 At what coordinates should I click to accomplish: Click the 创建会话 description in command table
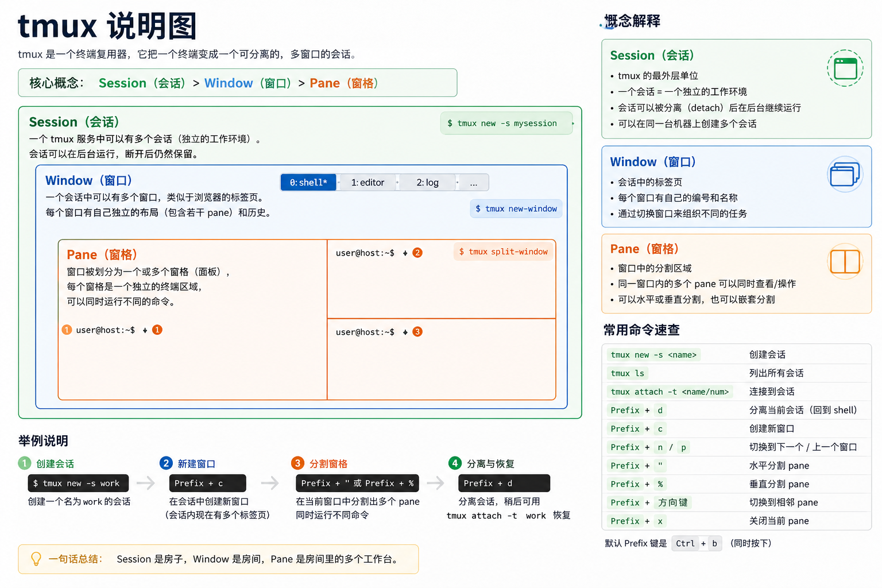point(767,355)
